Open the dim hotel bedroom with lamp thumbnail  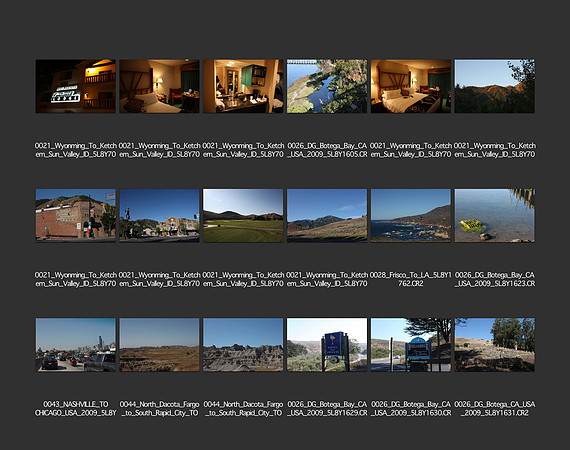click(159, 86)
